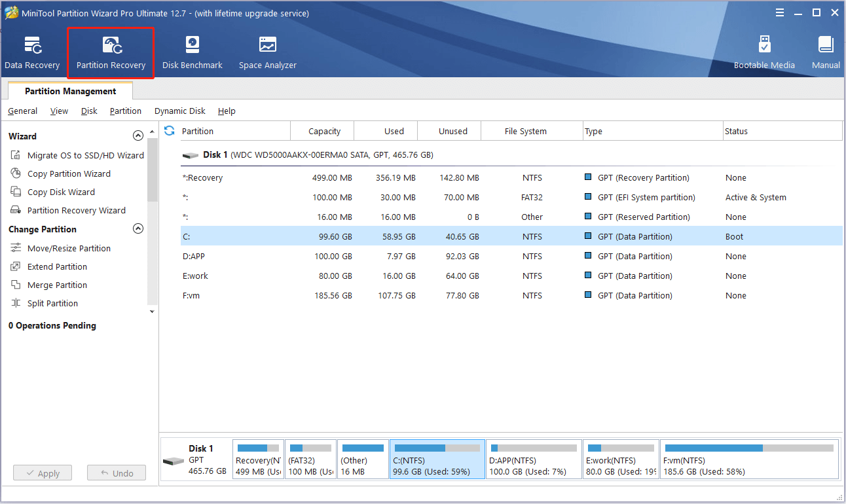The image size is (846, 504).
Task: Refresh the partition list
Action: point(169,130)
